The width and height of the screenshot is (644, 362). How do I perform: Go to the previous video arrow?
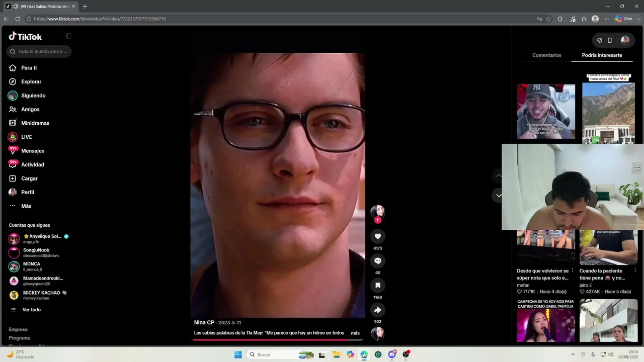(499, 175)
